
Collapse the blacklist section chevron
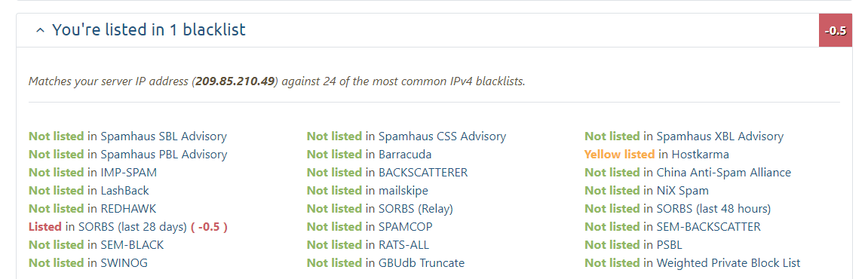[x=39, y=31]
